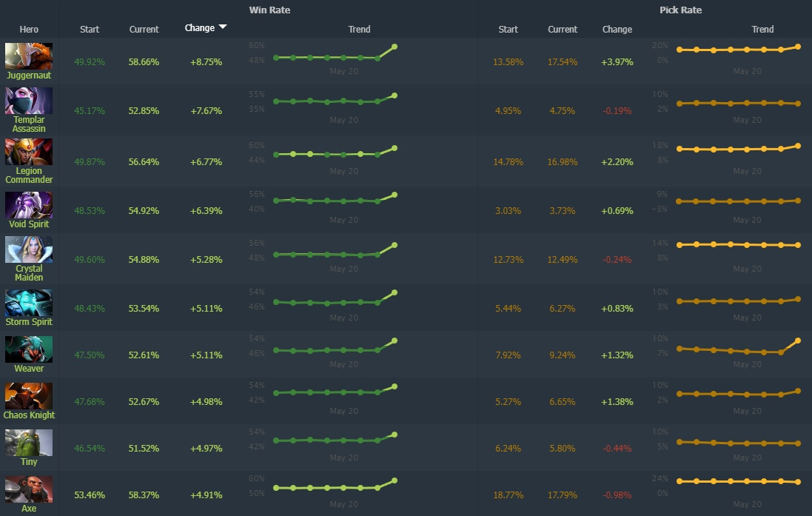Click last point of Legion Commander pick trend

point(797,146)
